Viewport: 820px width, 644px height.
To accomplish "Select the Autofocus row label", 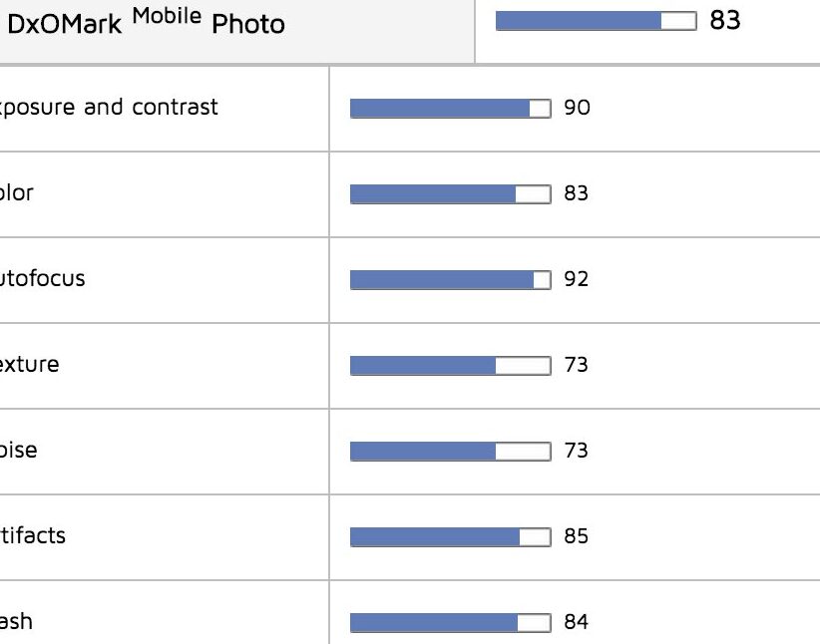I will point(42,278).
